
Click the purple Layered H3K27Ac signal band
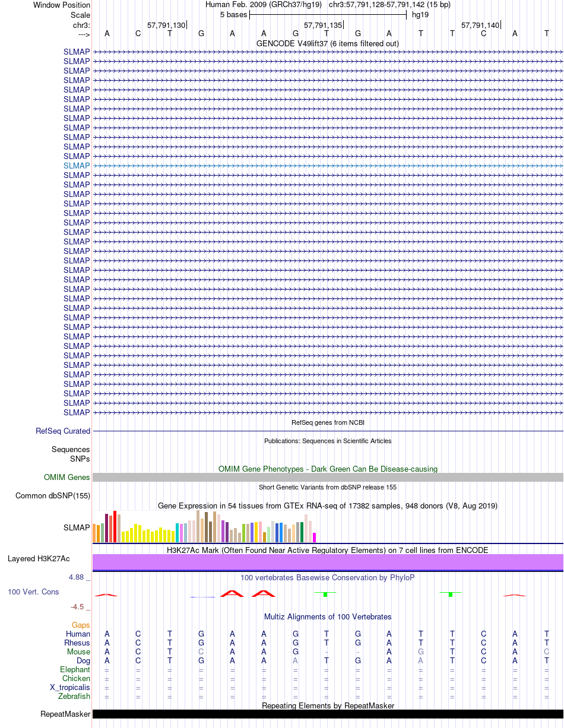pos(328,562)
